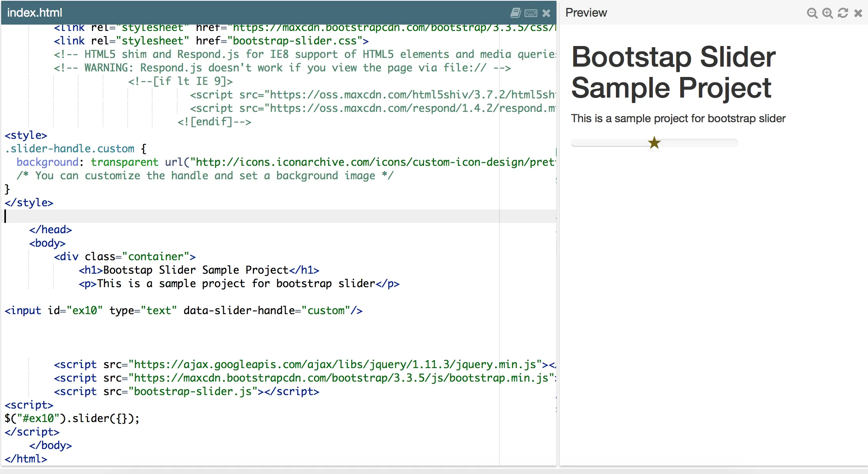Click the jquery.min.js script line
This screenshot has height=474, width=868.
[301, 365]
